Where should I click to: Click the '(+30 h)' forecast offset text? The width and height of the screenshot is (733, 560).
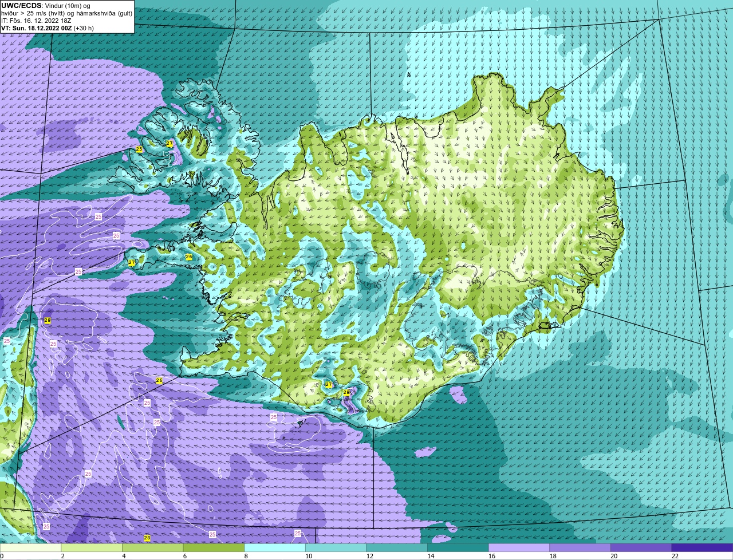84,27
